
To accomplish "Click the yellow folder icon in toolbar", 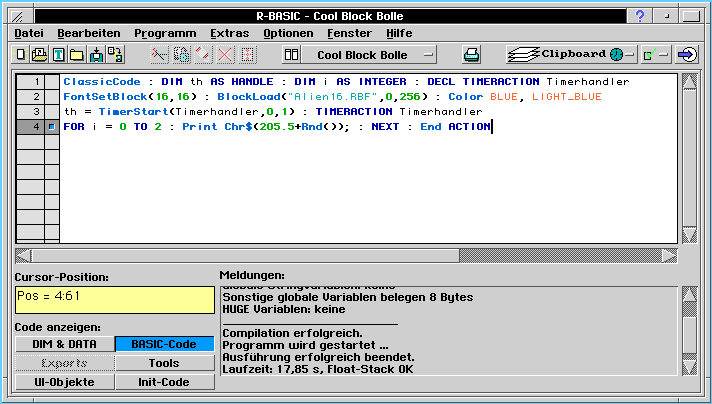I will tap(77, 54).
